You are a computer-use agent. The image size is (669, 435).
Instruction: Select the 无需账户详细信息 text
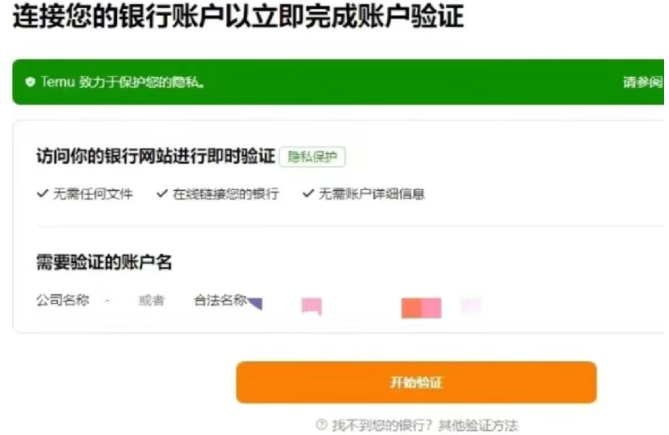(372, 194)
